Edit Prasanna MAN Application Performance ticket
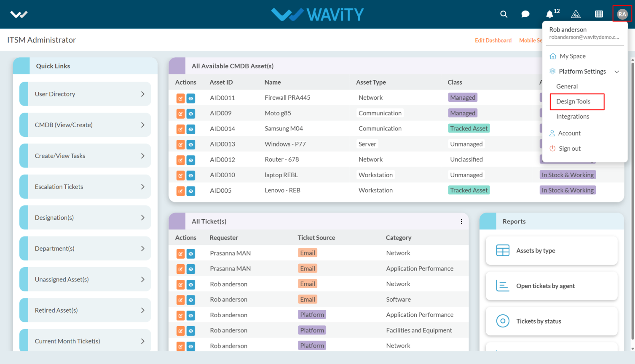 tap(180, 269)
